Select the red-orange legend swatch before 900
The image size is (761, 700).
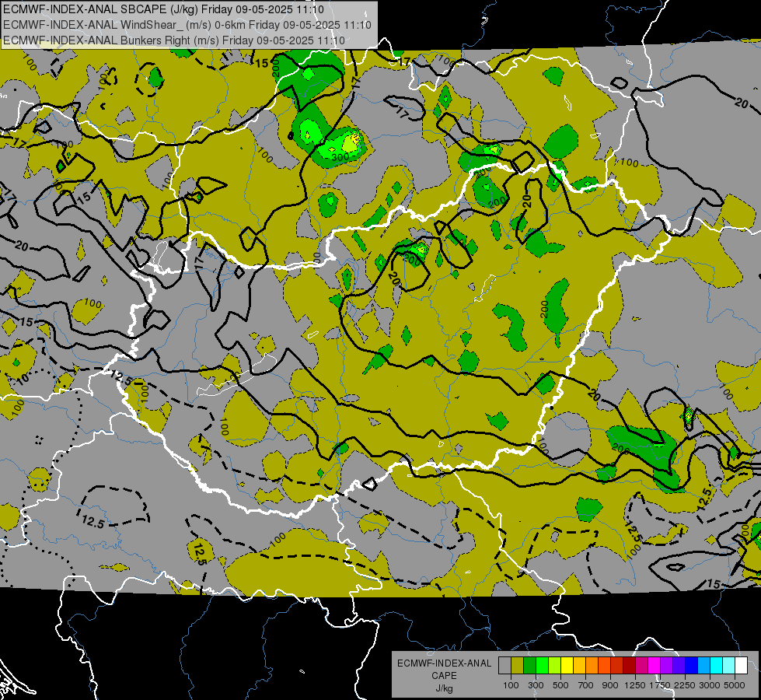(604, 665)
